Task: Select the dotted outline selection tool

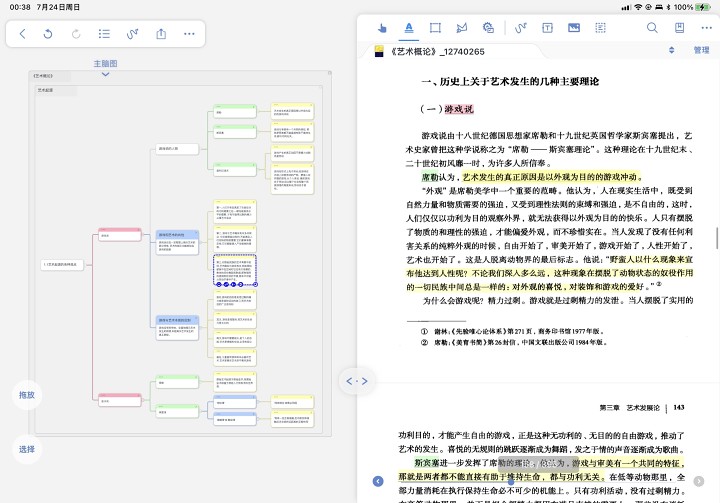Action: click(600, 28)
